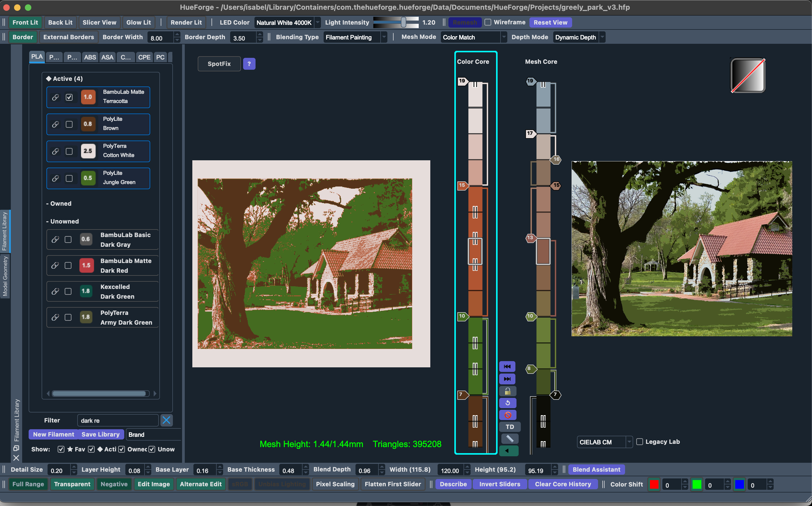The height and width of the screenshot is (506, 812).
Task: Check the PolyLite Brown filament checkbox
Action: 69,125
